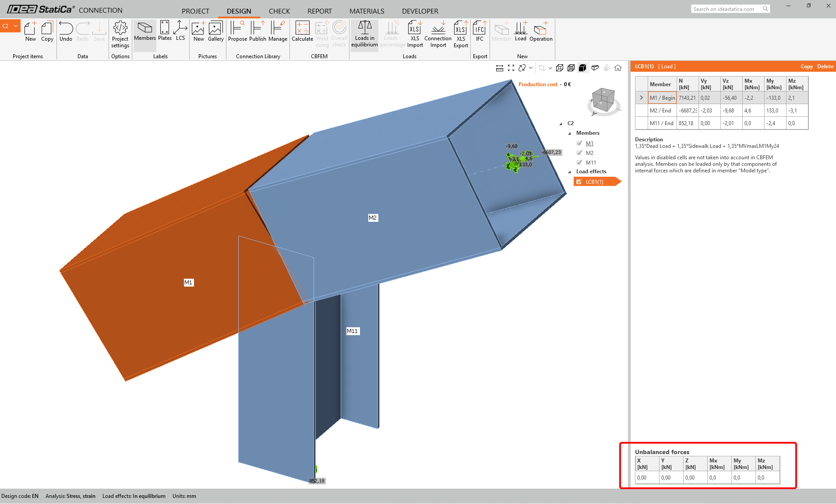Export the model with IFC icon
The image size is (836, 504).
480,31
